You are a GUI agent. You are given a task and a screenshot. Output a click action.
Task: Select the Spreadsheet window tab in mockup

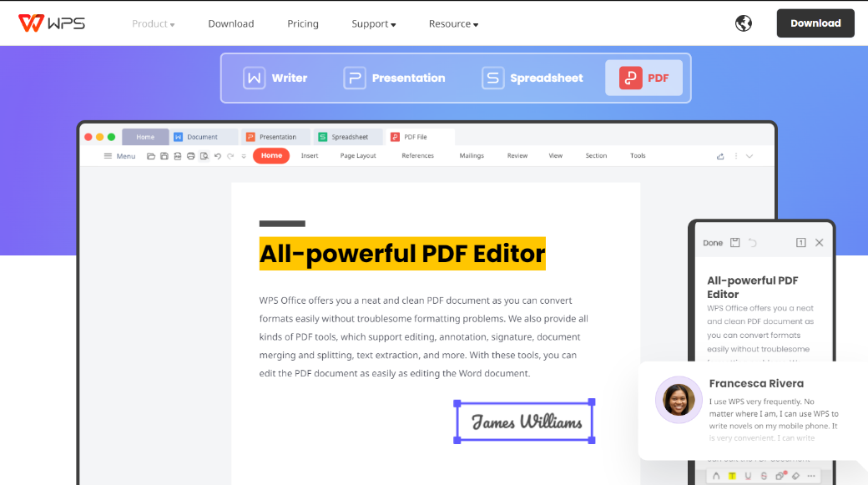(348, 137)
